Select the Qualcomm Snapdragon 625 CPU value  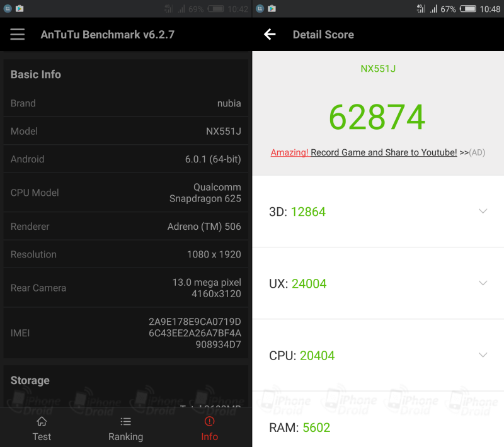click(205, 193)
